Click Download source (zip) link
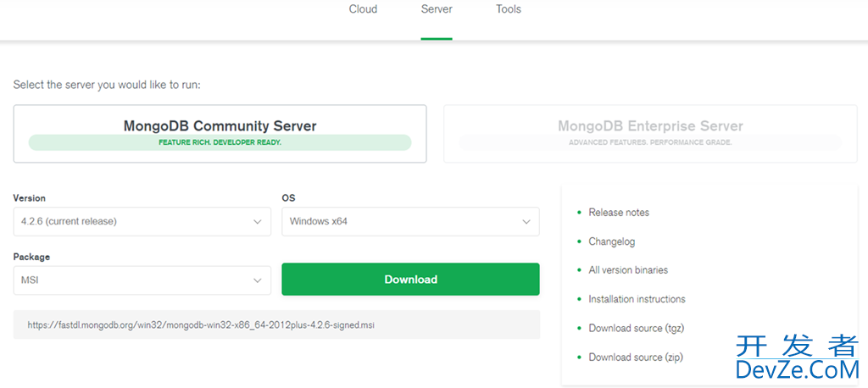Image resolution: width=868 pixels, height=388 pixels. (x=636, y=358)
